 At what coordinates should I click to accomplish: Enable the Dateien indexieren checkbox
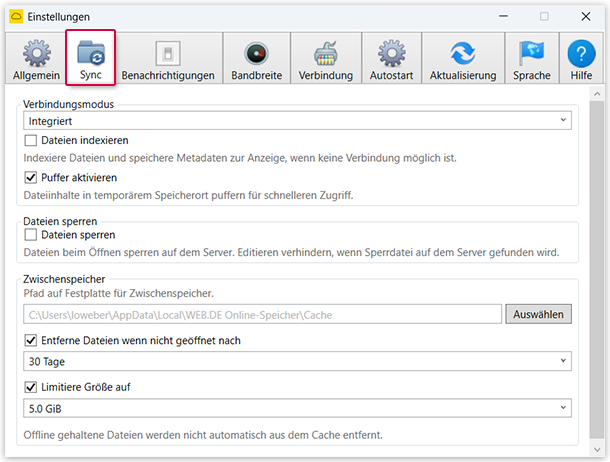pos(31,140)
